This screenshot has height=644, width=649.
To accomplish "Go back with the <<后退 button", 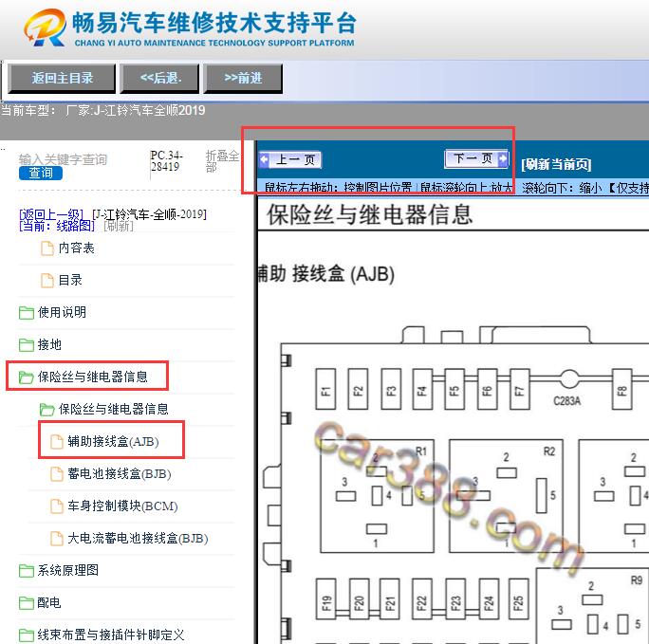I will (159, 78).
